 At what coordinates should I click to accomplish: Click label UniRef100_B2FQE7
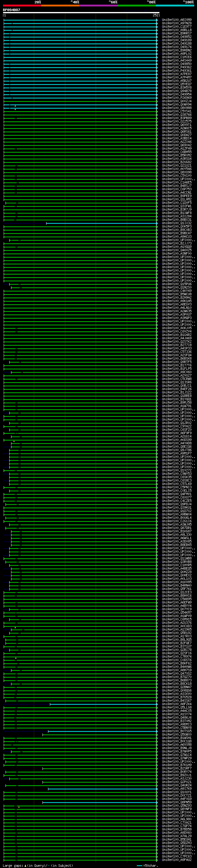176,643
